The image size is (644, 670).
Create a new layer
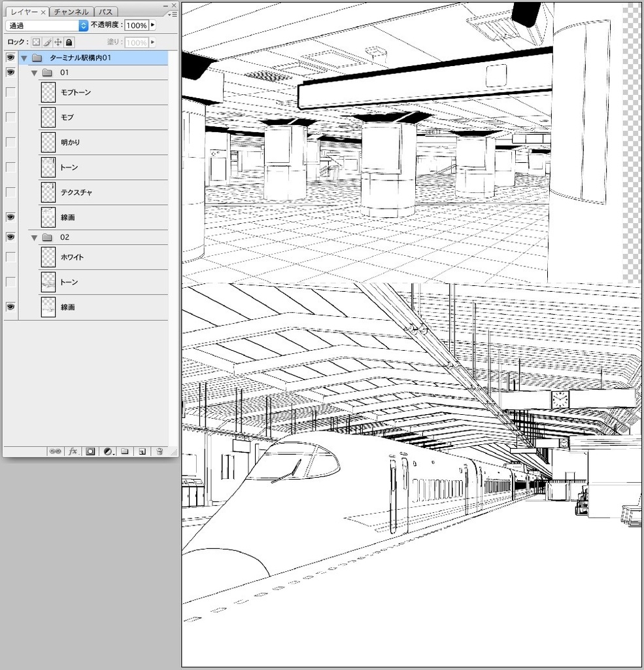tap(141, 451)
